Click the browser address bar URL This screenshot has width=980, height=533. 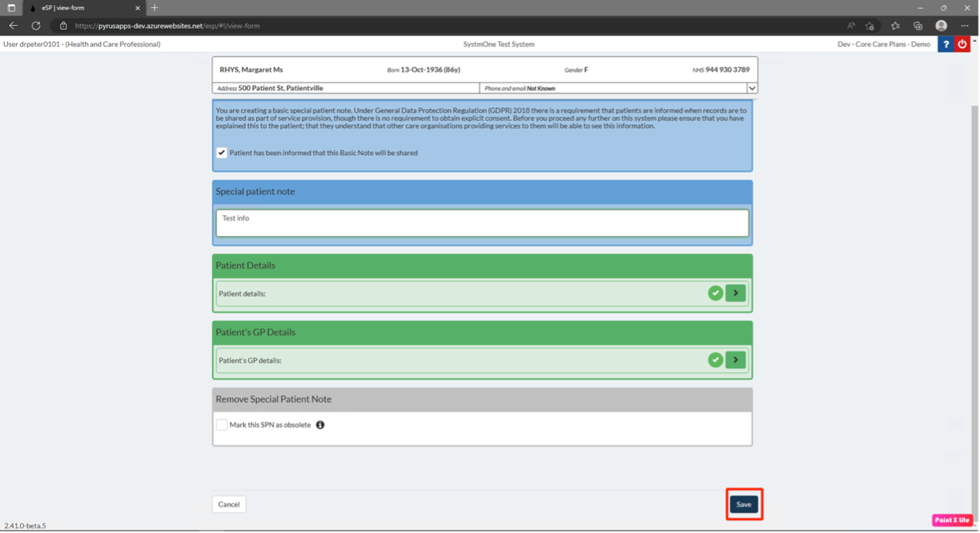coord(167,26)
